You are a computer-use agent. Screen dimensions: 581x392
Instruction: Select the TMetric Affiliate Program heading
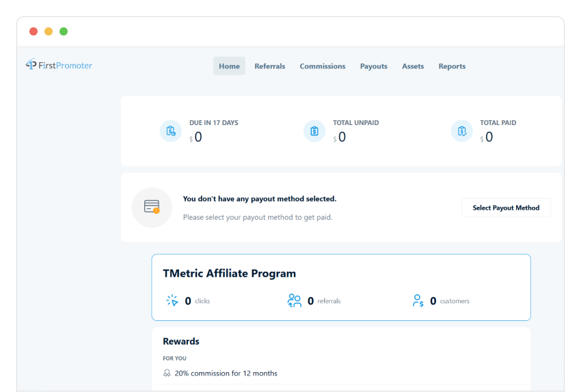coord(230,274)
